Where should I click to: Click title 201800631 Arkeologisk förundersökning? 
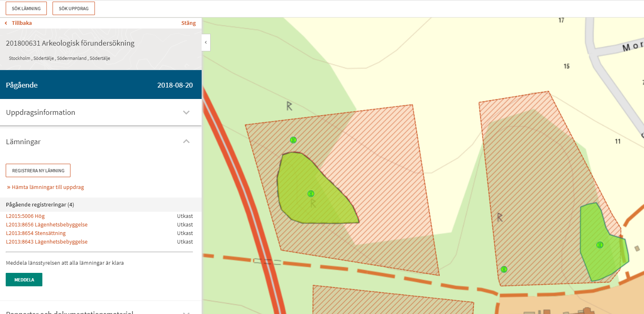pos(70,43)
